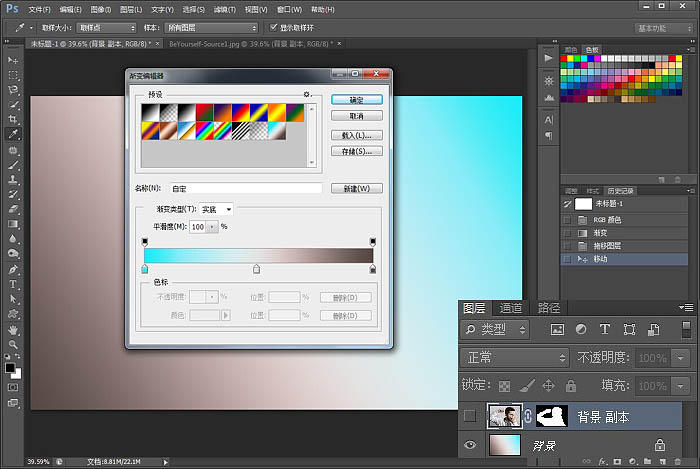Select the Type tool in the toolbar
The height and width of the screenshot is (469, 700).
point(14,283)
